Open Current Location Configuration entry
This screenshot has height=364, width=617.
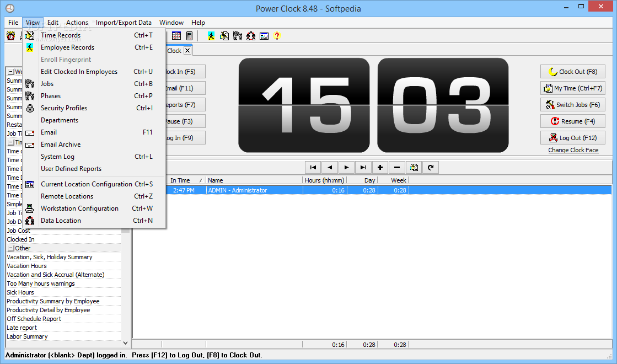(94, 184)
